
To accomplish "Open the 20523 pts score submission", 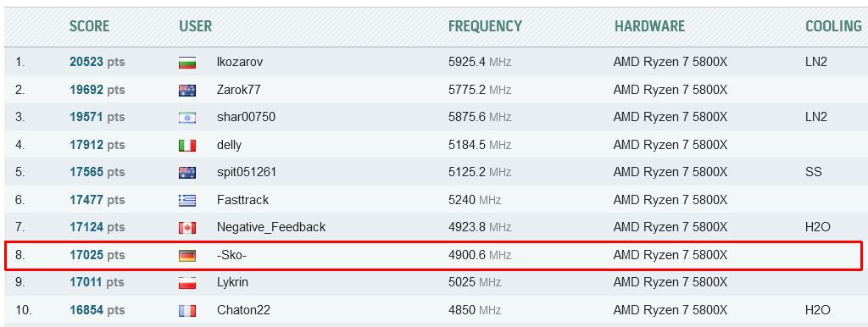I will [97, 63].
